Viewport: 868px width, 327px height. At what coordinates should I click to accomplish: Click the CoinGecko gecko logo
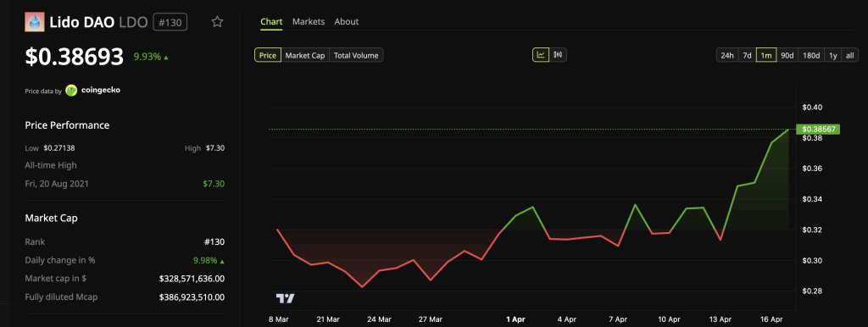pyautogui.click(x=71, y=90)
